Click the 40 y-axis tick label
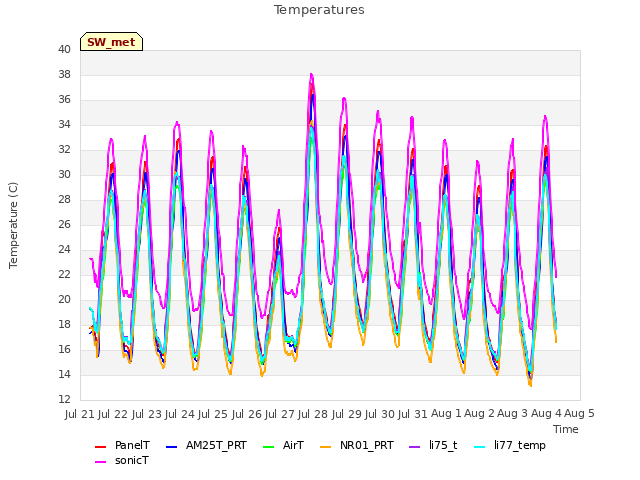This screenshot has height=480, width=640. [x=64, y=49]
